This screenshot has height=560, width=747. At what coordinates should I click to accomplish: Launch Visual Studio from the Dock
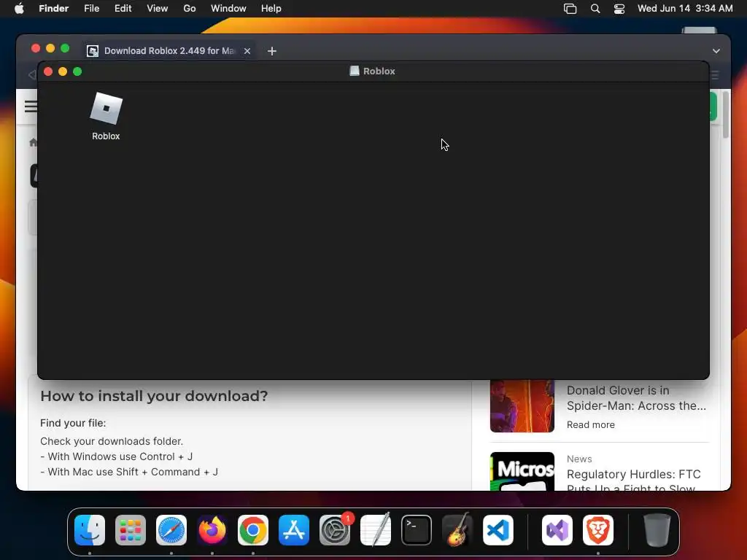[x=557, y=530]
